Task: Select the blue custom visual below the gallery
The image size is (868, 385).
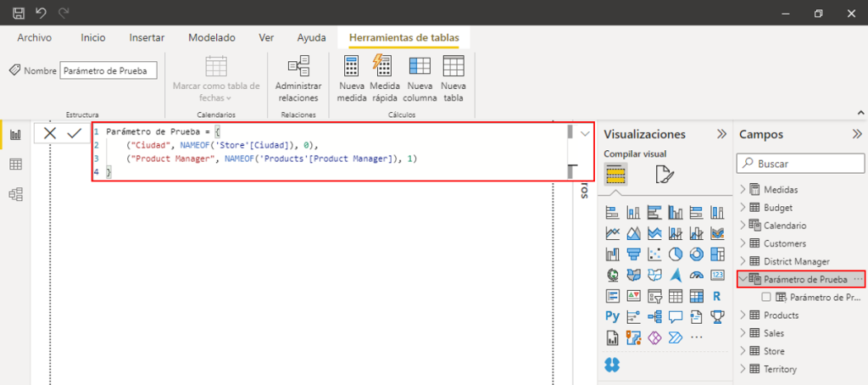Action: (x=613, y=365)
